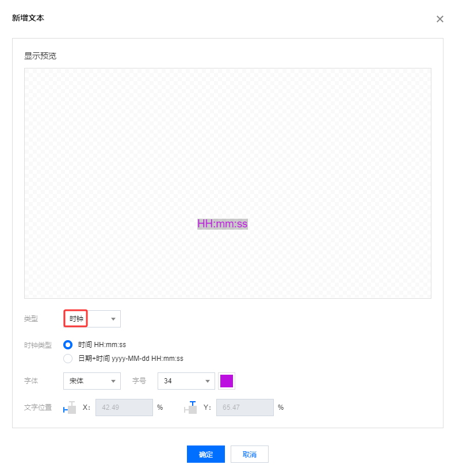The height and width of the screenshot is (476, 455).
Task: Click the horizontal alignment icon before X
Action: pyautogui.click(x=70, y=408)
